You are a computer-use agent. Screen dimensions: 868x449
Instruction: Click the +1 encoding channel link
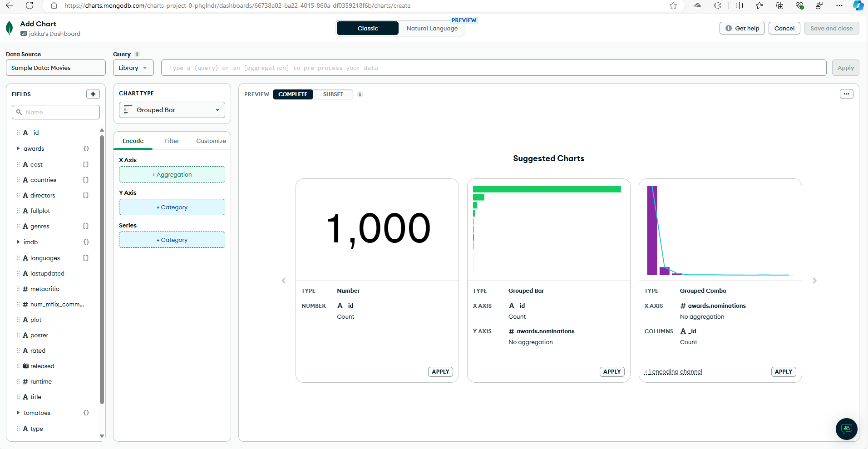[673, 372]
